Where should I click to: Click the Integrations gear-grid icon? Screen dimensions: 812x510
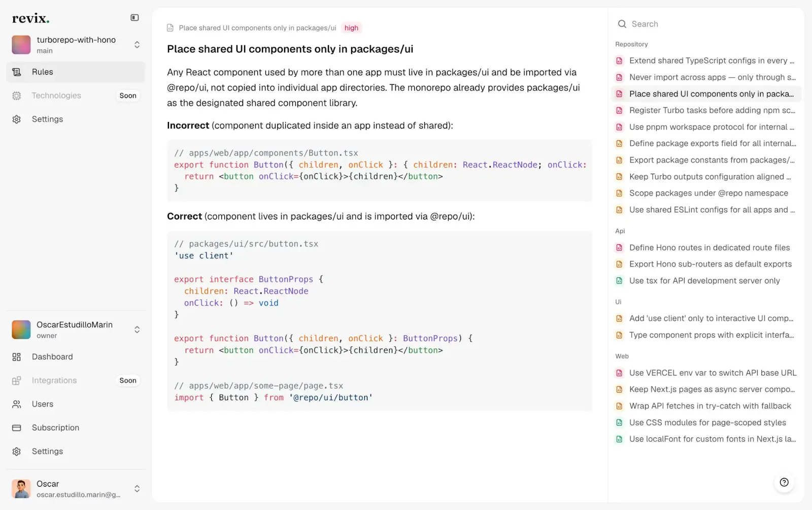(17, 380)
